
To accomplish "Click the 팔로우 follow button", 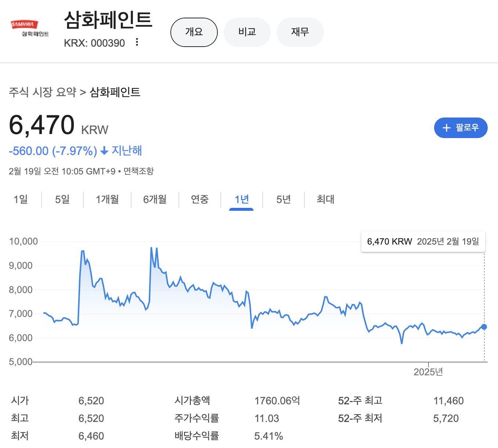I will [461, 128].
